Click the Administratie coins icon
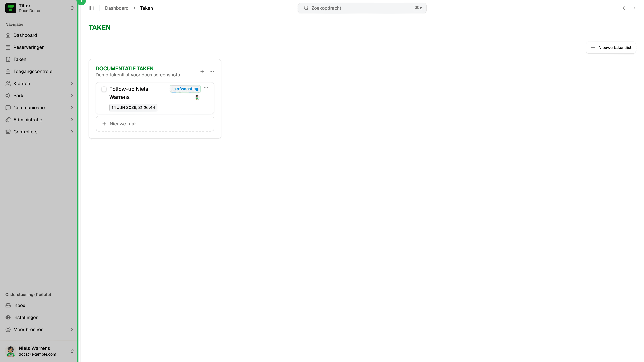Image resolution: width=644 pixels, height=362 pixels. 8,120
